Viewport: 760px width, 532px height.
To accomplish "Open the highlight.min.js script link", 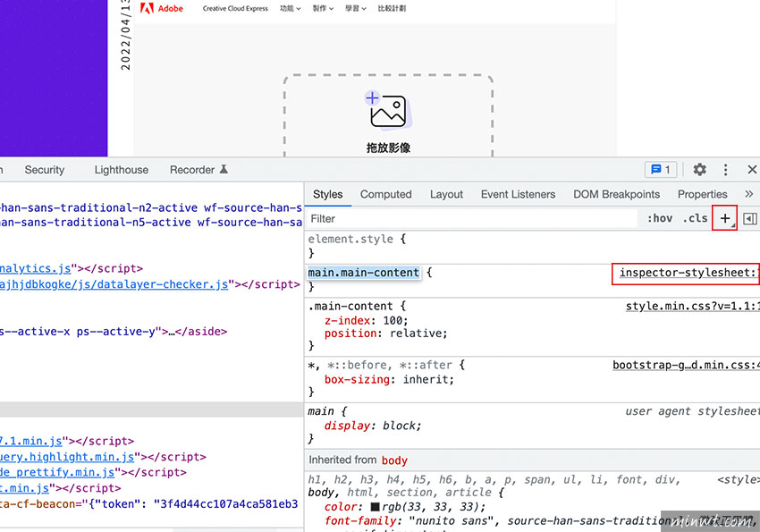I will click(67, 457).
